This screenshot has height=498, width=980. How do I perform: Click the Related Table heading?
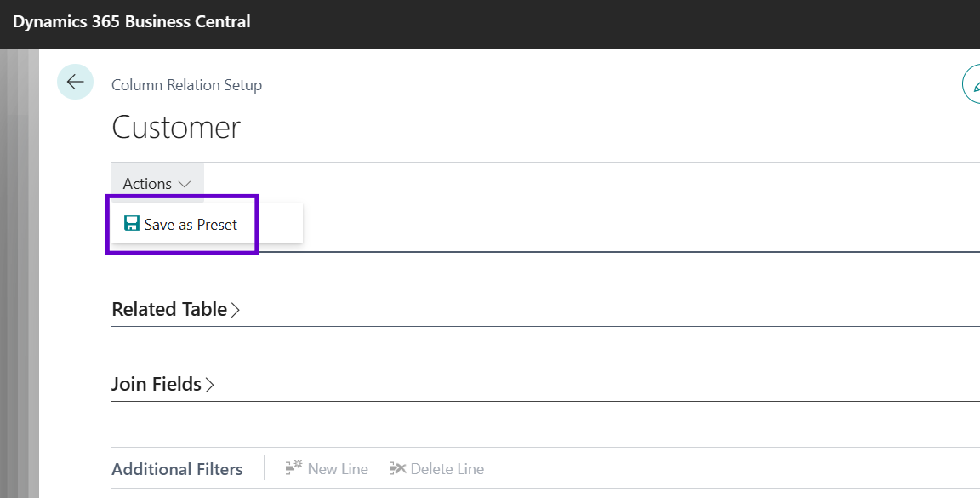pos(169,309)
